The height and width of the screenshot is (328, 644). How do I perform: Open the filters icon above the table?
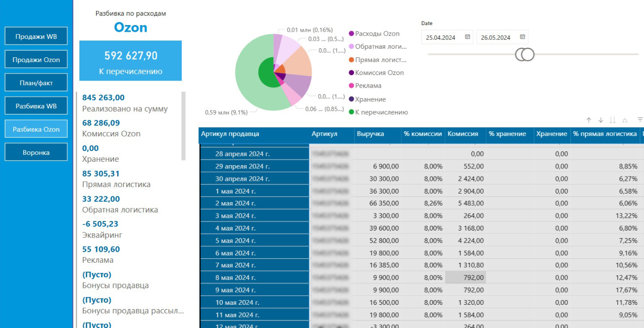click(640, 120)
